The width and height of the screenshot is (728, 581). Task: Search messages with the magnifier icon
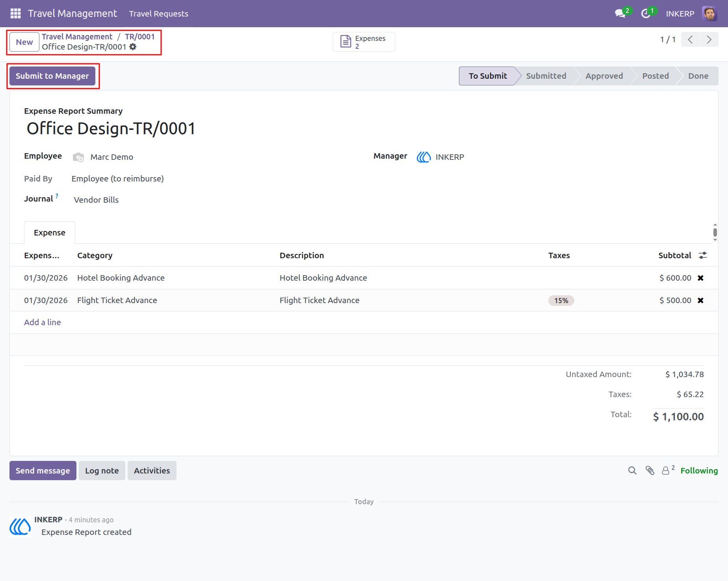[x=632, y=471]
